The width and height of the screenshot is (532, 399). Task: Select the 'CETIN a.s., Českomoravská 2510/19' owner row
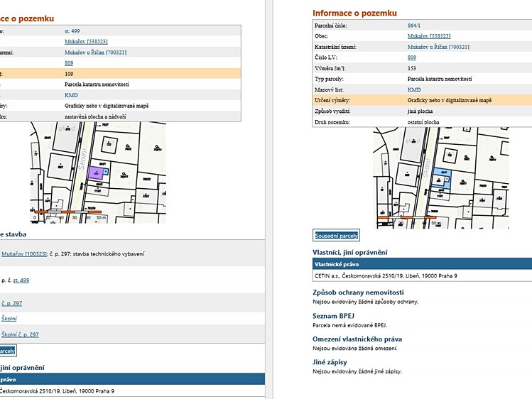tap(422, 275)
